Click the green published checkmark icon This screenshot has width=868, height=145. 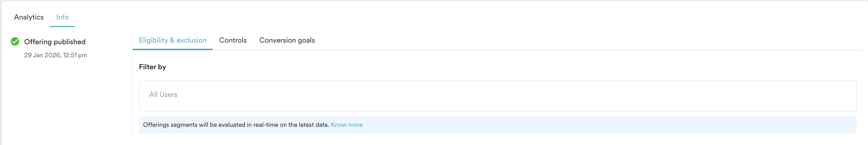point(15,41)
